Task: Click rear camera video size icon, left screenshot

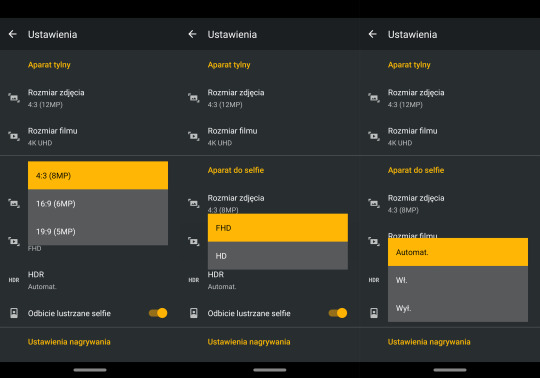Action: pos(14,136)
